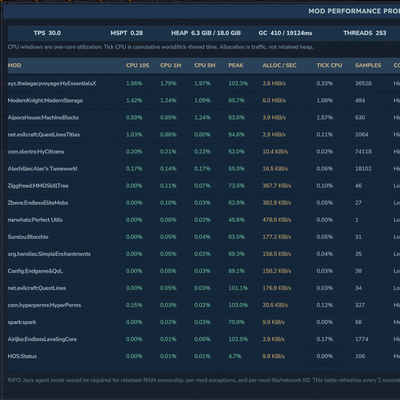Sort by the CPU 10S column header
The width and height of the screenshot is (400, 400).
pos(138,65)
